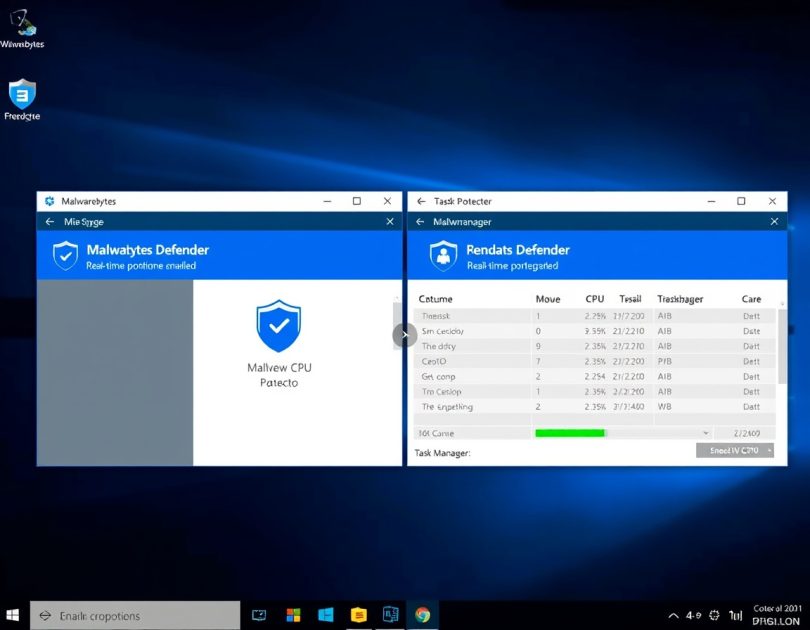Open the Microsoft Store taskbar icon
The height and width of the screenshot is (630, 810).
pos(293,615)
